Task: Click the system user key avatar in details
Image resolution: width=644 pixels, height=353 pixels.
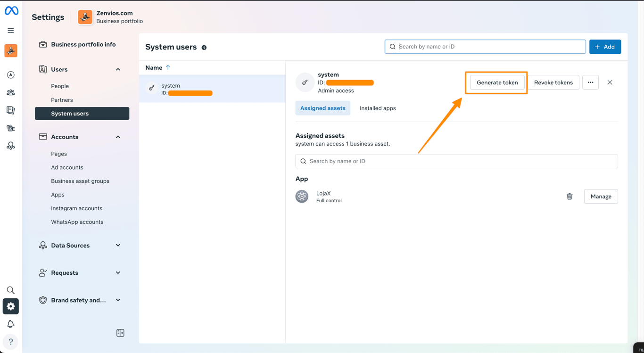Action: pyautogui.click(x=305, y=82)
